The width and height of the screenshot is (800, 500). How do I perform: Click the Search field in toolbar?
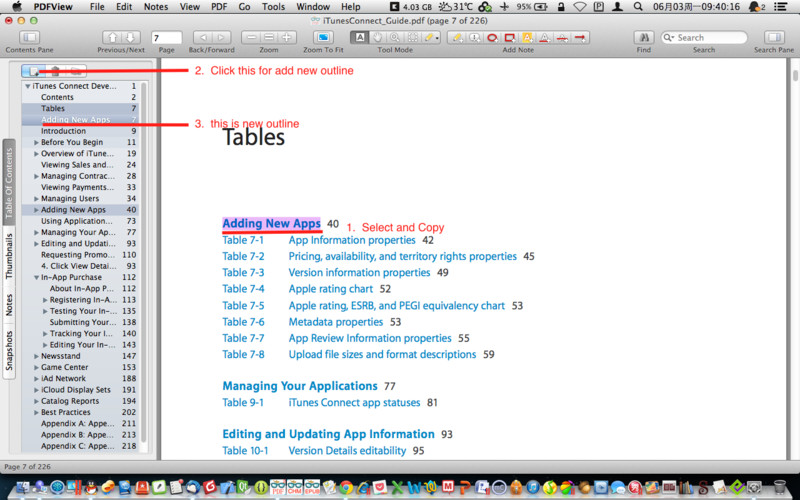point(704,38)
